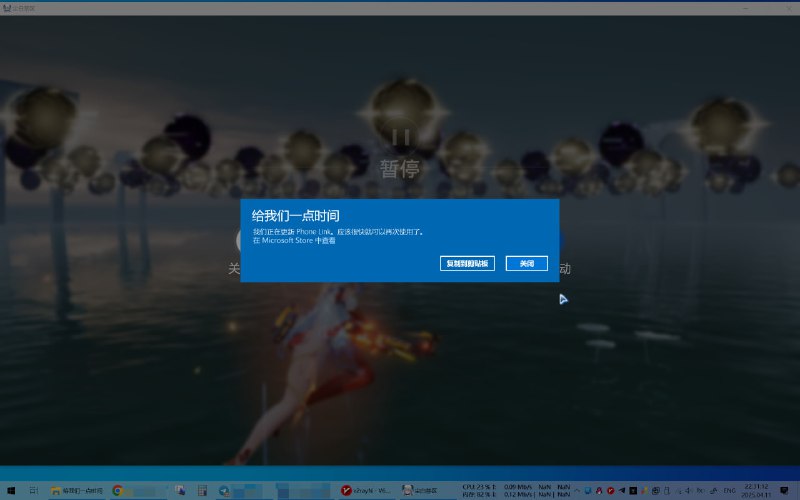Click the ENG input language indicator
This screenshot has height=500, width=800.
point(730,490)
